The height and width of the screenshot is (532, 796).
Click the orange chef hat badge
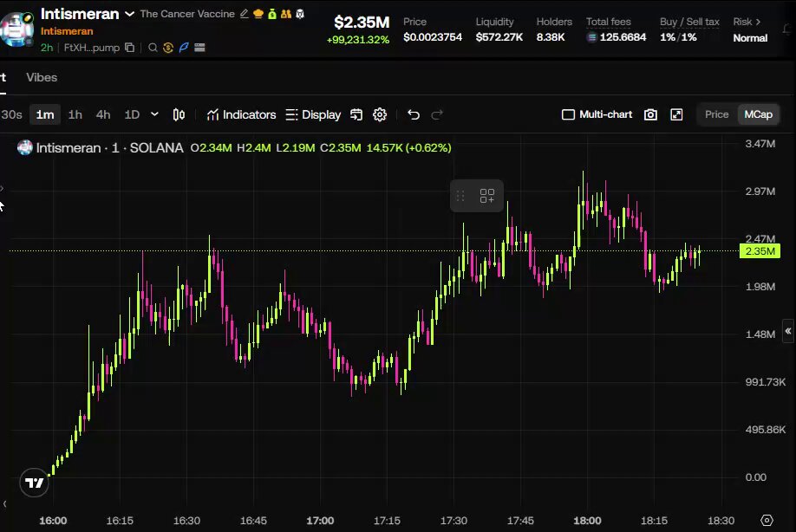pyautogui.click(x=258, y=14)
